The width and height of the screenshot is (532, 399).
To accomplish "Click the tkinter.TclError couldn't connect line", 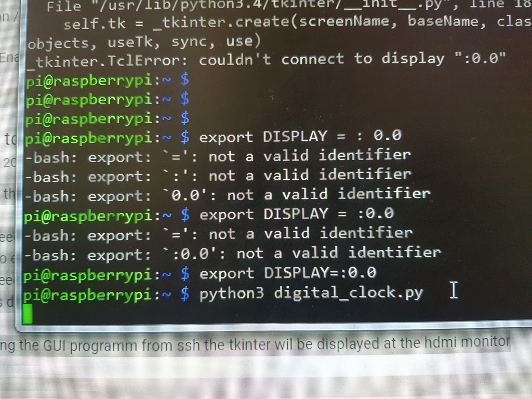I will (x=267, y=60).
